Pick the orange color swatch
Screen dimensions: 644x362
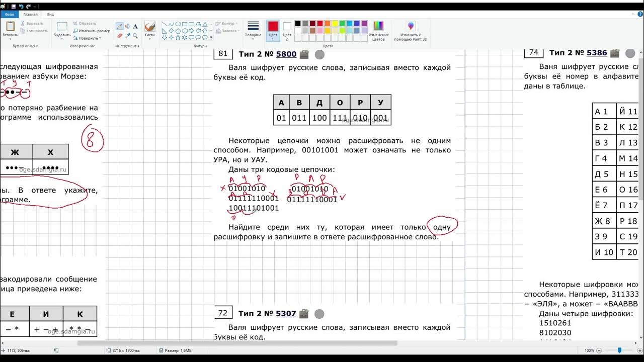point(327,24)
